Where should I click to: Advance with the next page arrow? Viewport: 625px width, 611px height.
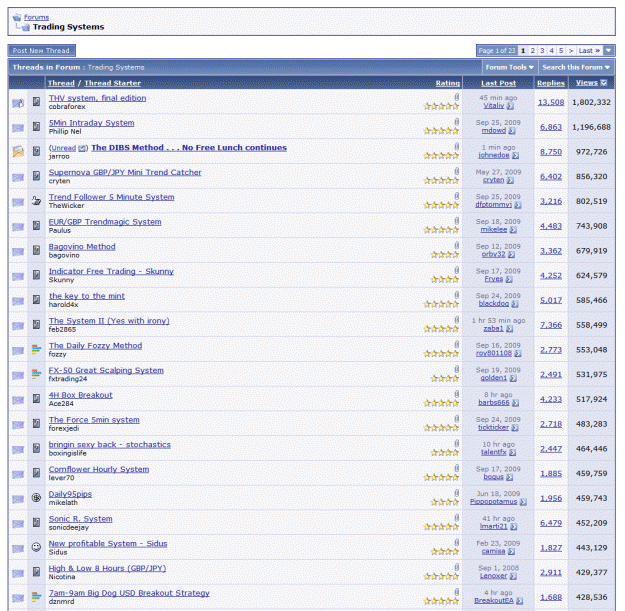571,51
